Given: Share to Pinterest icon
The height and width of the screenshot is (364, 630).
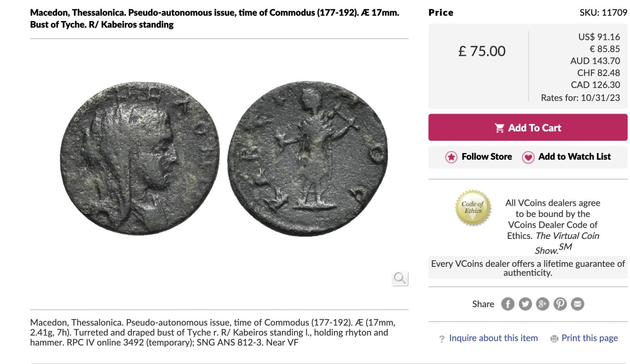Looking at the screenshot, I should coord(560,304).
